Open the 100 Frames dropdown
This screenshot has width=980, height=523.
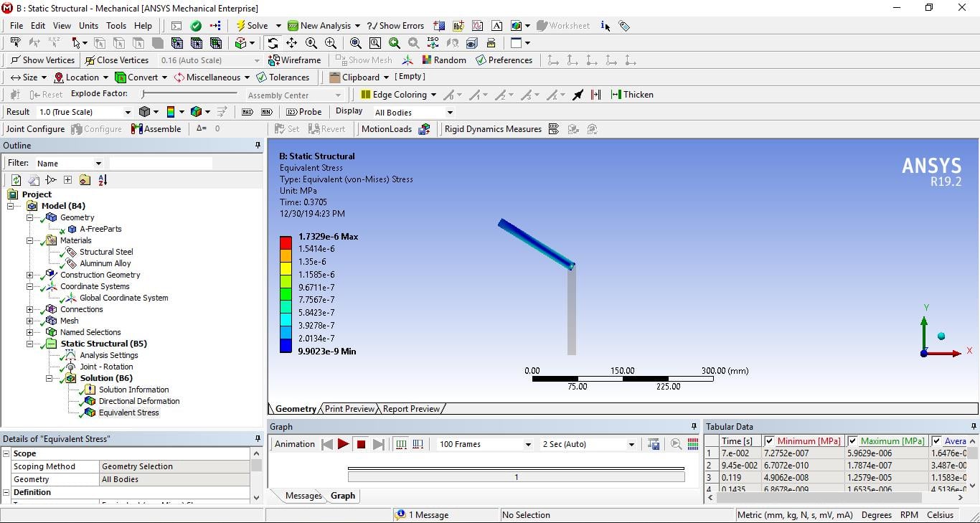[529, 445]
